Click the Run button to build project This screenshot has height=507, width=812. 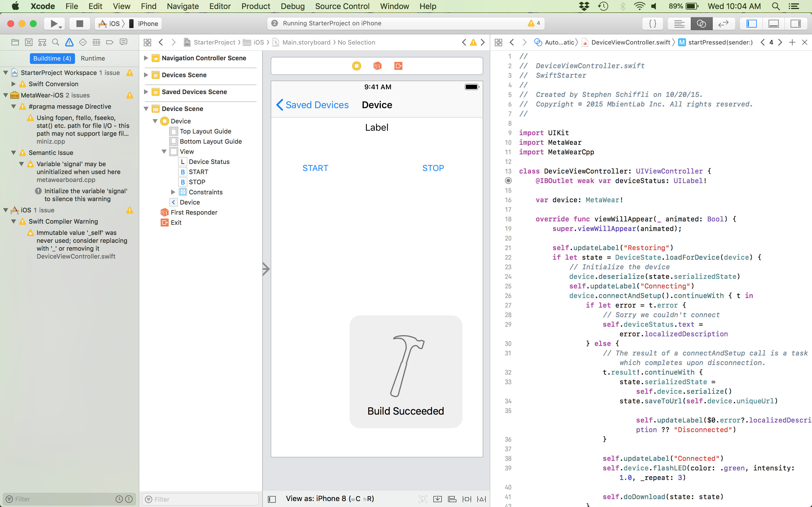click(x=54, y=23)
